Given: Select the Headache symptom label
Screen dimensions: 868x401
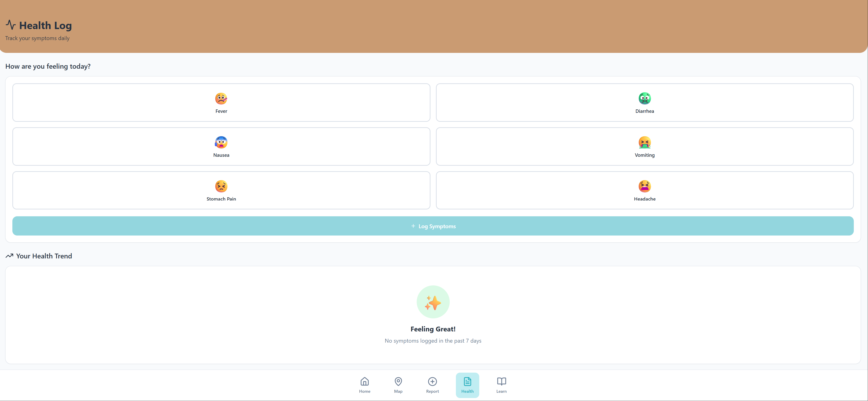Looking at the screenshot, I should (644, 199).
